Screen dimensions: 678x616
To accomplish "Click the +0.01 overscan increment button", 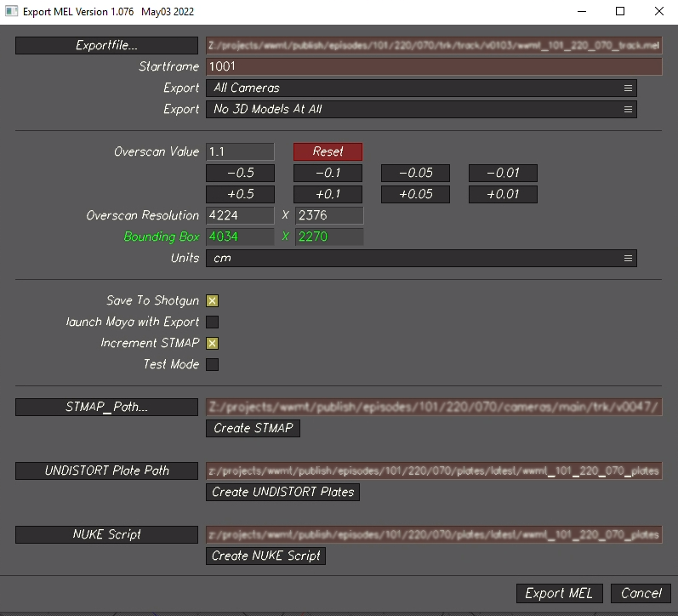I will pyautogui.click(x=503, y=194).
